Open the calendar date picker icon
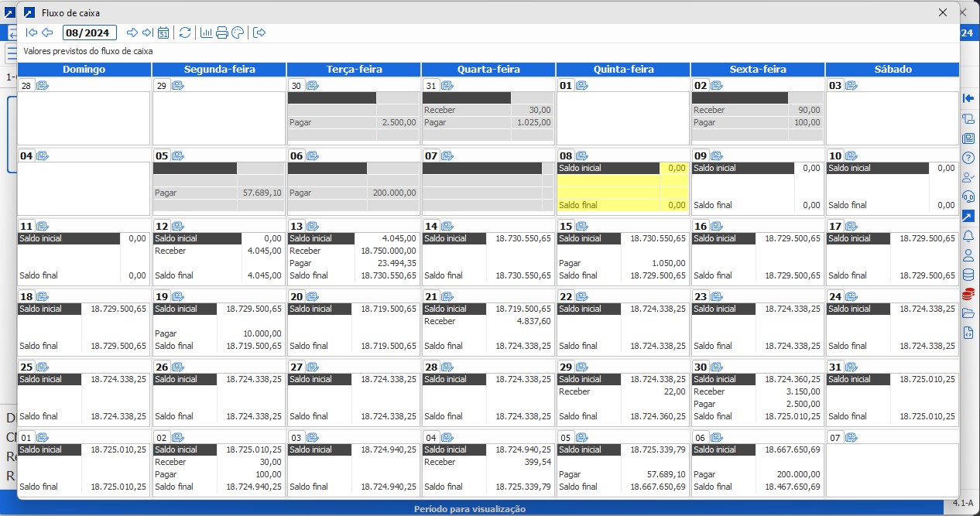Viewport: 980px width, 516px height. pos(163,32)
